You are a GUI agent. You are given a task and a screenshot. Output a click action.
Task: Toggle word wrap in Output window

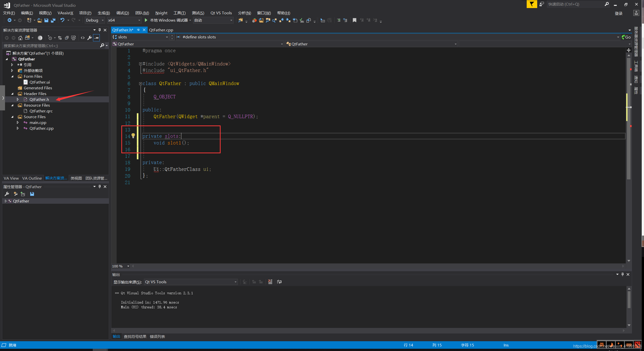click(x=279, y=282)
